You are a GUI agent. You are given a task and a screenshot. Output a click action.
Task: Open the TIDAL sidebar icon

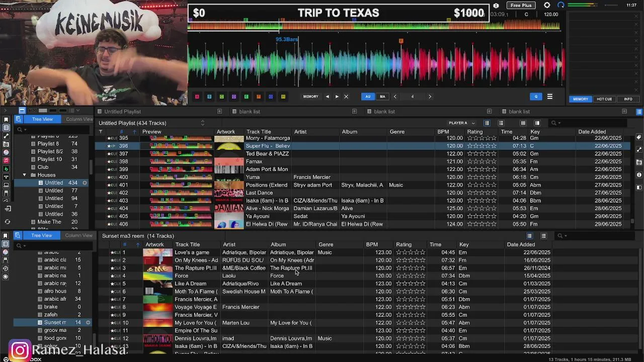click(6, 176)
